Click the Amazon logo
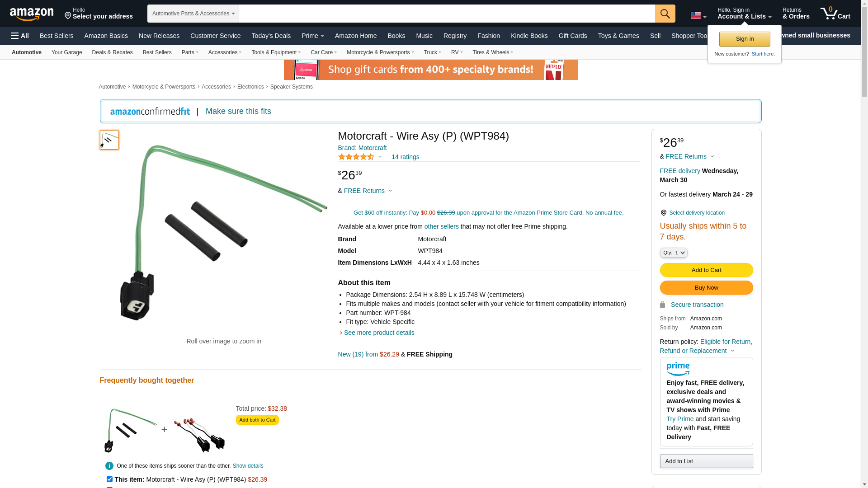868x488 pixels. (x=32, y=14)
